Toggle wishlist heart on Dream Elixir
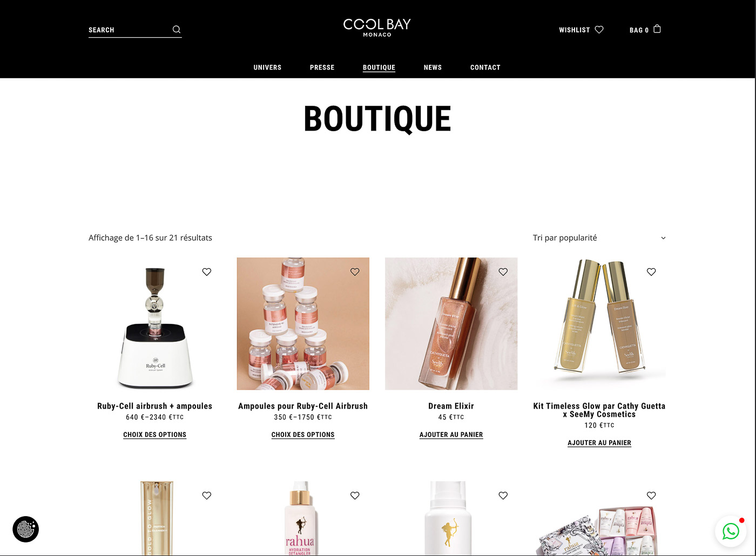The image size is (756, 556). pyautogui.click(x=503, y=272)
